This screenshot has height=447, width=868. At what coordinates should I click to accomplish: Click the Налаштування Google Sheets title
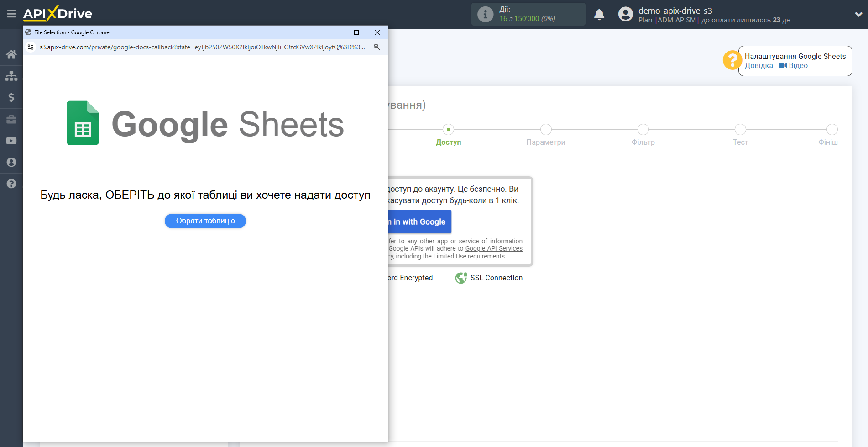click(x=795, y=56)
